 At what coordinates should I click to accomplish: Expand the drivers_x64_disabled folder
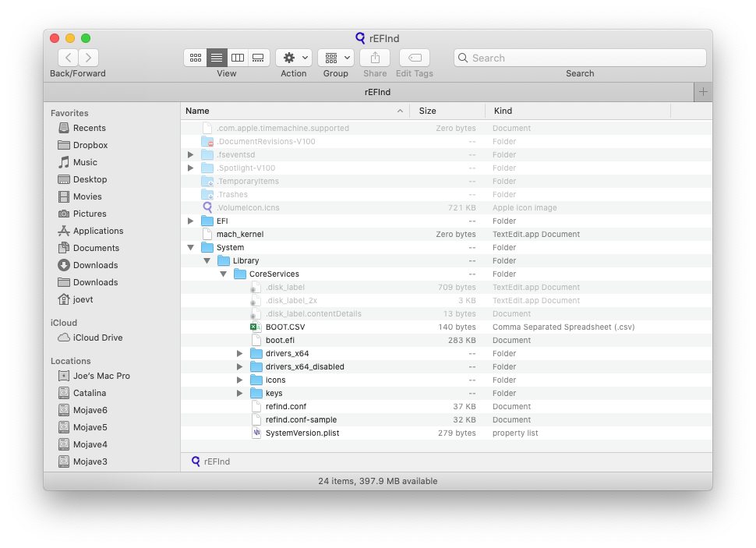(239, 366)
